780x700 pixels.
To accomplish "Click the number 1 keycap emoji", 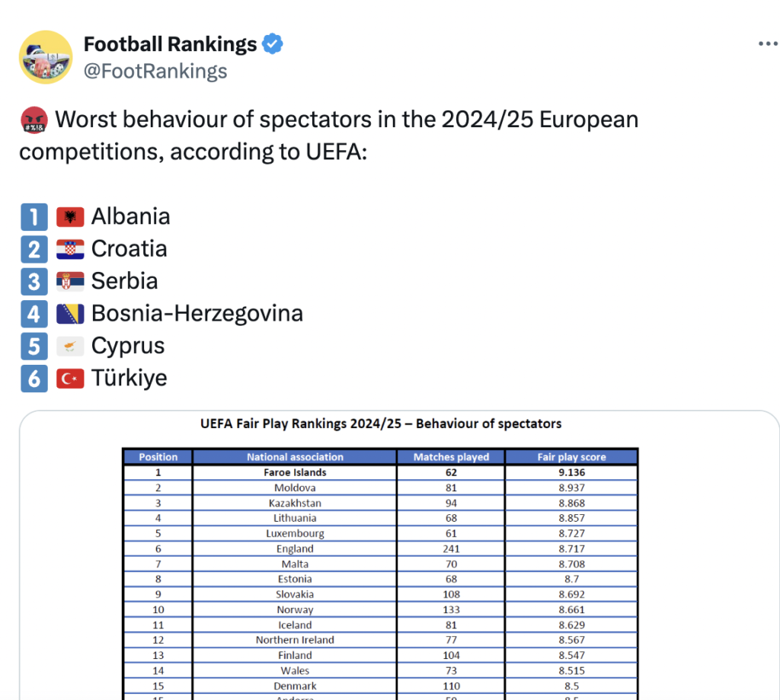I will [x=34, y=217].
